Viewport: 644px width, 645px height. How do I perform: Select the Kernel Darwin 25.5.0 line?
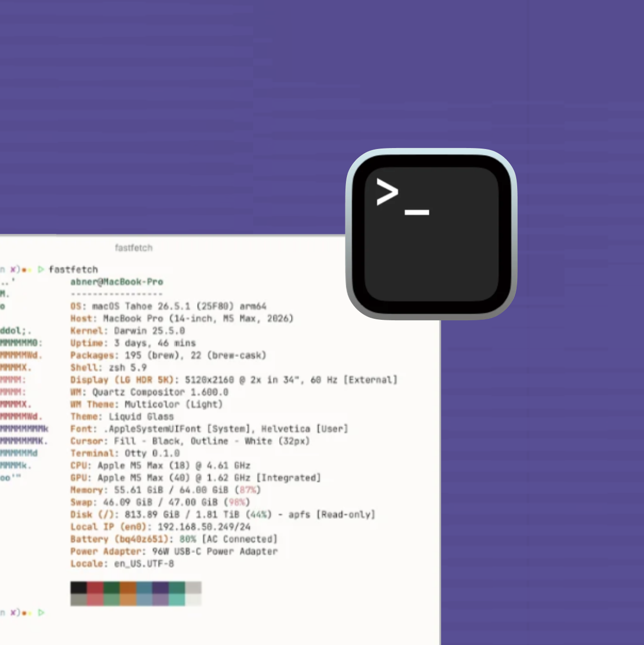tap(127, 331)
